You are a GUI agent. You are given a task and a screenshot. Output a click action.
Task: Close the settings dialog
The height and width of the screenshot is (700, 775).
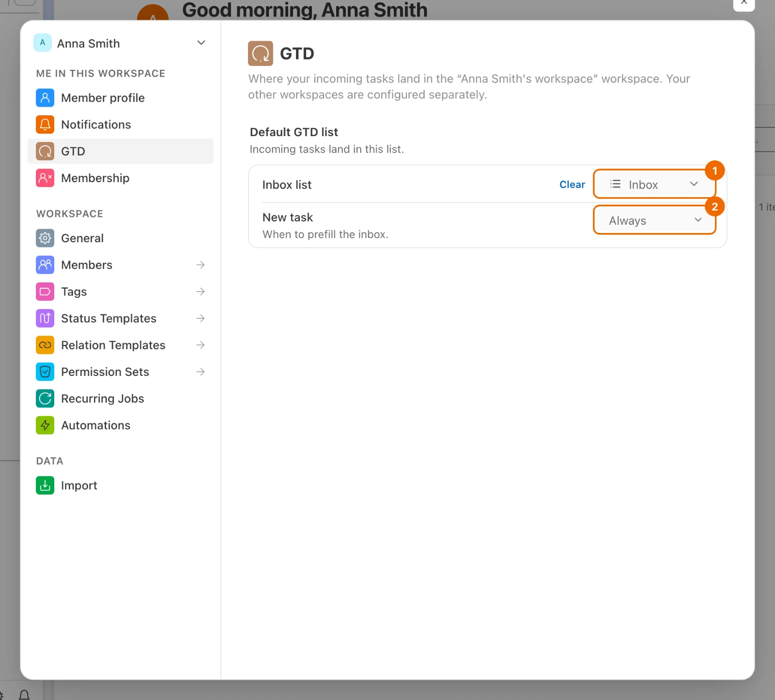pos(744,3)
